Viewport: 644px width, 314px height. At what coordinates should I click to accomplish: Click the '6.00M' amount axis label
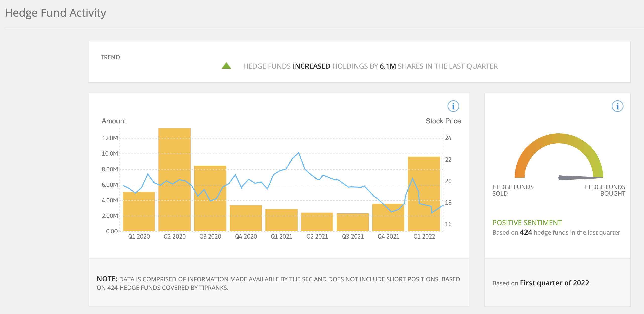110,185
